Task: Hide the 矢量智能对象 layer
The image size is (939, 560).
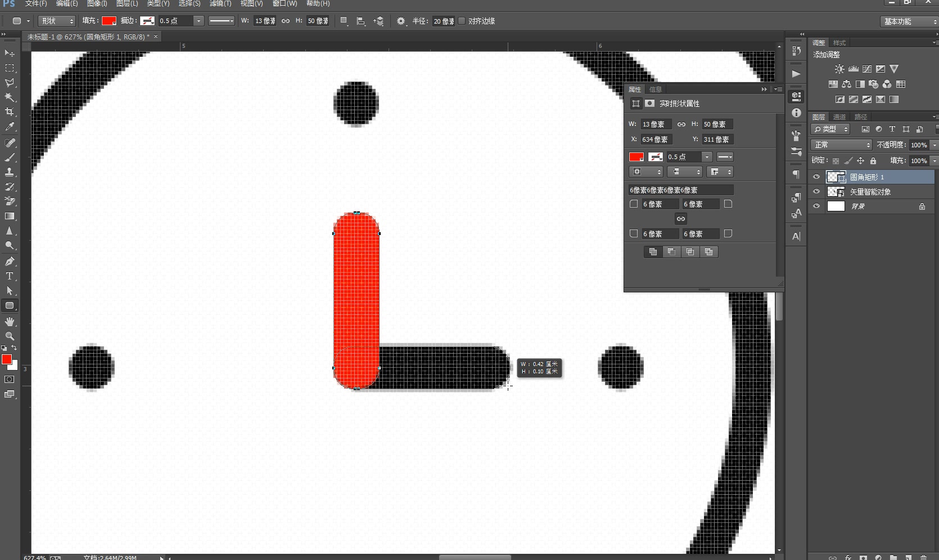Action: pyautogui.click(x=816, y=192)
